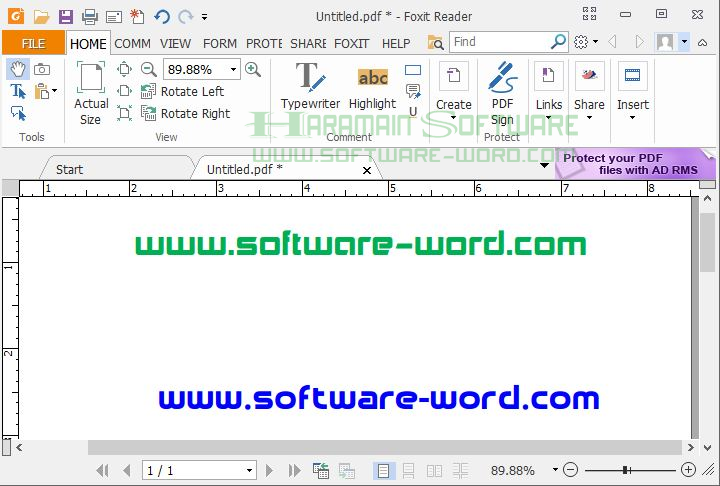Collapse the ribbon with the caret icon
This screenshot has width=720, height=486.
pos(702,43)
